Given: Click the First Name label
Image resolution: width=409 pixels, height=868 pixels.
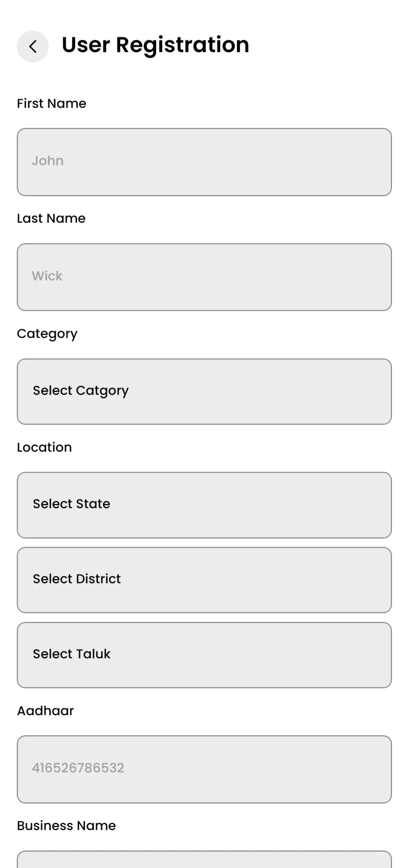Looking at the screenshot, I should (x=52, y=103).
